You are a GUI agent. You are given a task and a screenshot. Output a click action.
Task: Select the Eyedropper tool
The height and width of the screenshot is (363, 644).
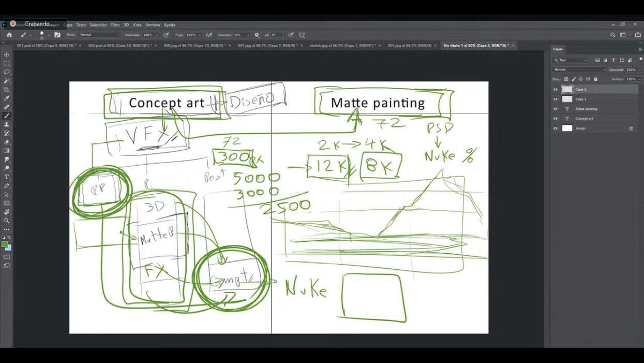point(7,98)
